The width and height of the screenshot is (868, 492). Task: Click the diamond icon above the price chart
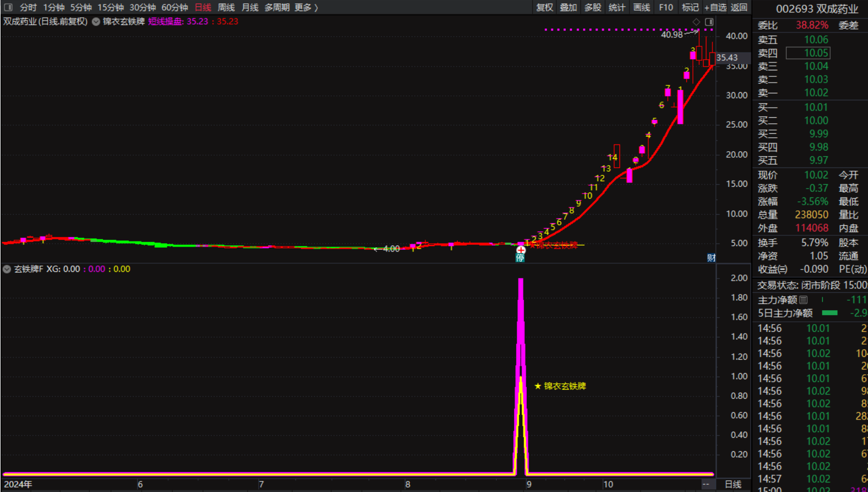tap(696, 22)
